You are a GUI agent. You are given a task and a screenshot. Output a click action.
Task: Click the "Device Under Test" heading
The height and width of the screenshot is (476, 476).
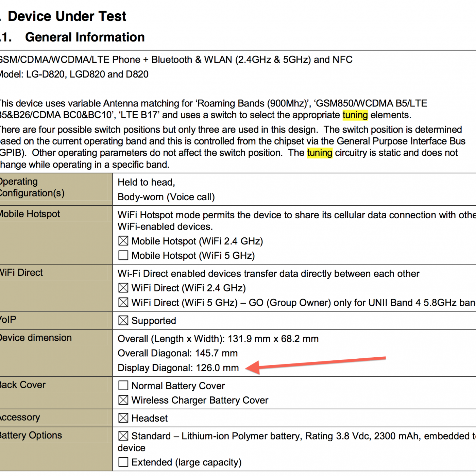click(67, 16)
